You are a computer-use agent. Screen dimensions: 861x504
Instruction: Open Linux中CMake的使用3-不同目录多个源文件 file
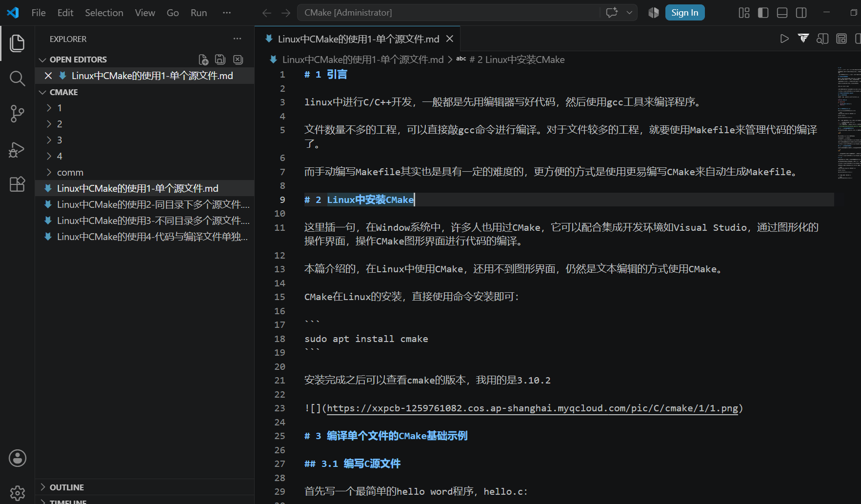[x=145, y=221]
